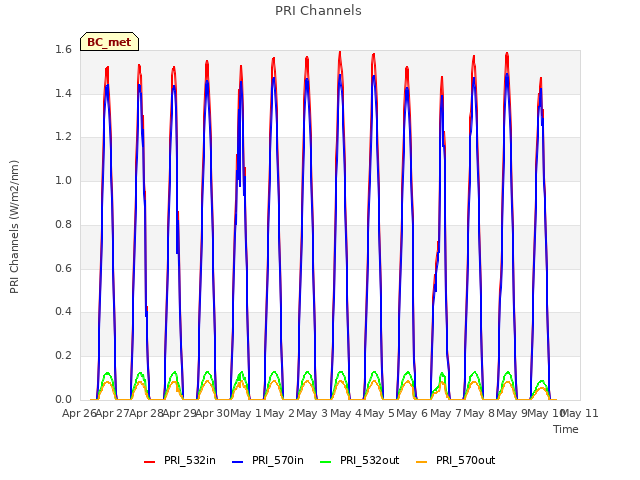Click the red PRI_532in legend swatch
640x480 pixels.
coord(149,461)
